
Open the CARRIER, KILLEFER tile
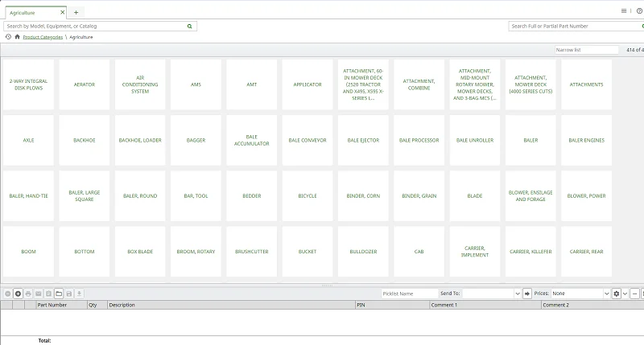pyautogui.click(x=530, y=252)
